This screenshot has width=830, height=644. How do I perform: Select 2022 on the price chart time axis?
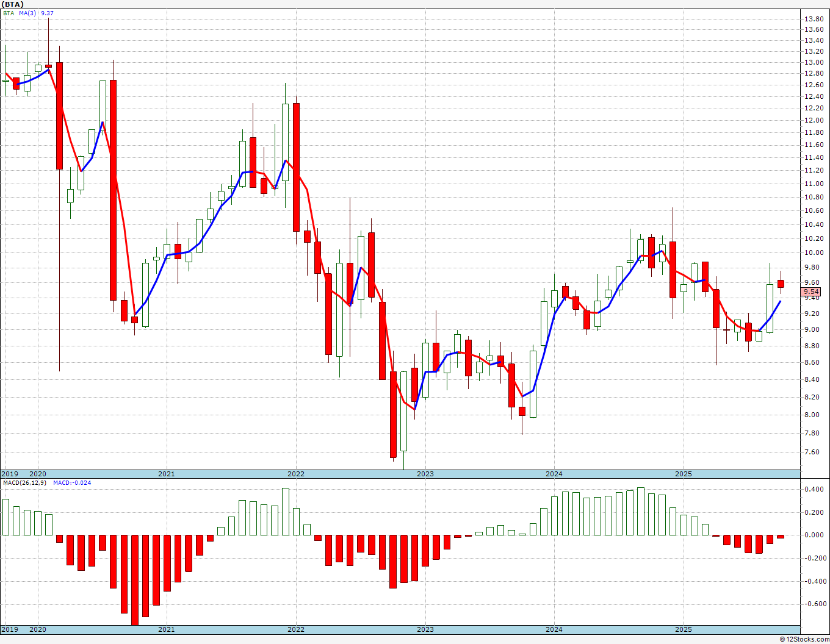tap(296, 474)
